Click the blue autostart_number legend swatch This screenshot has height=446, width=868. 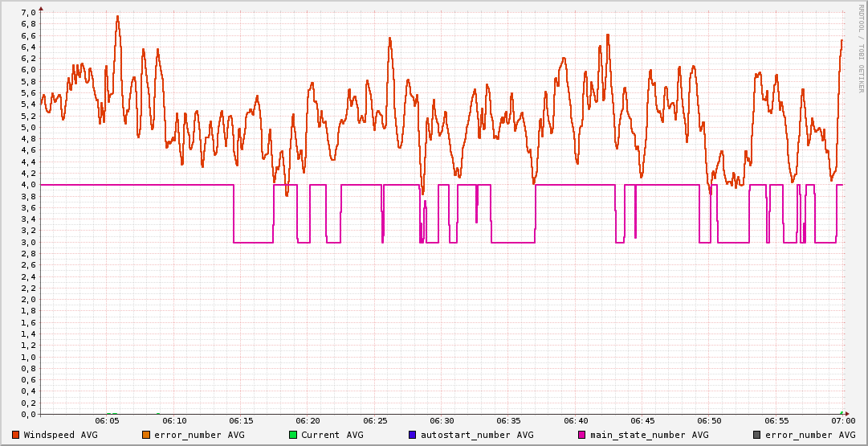tap(412, 435)
